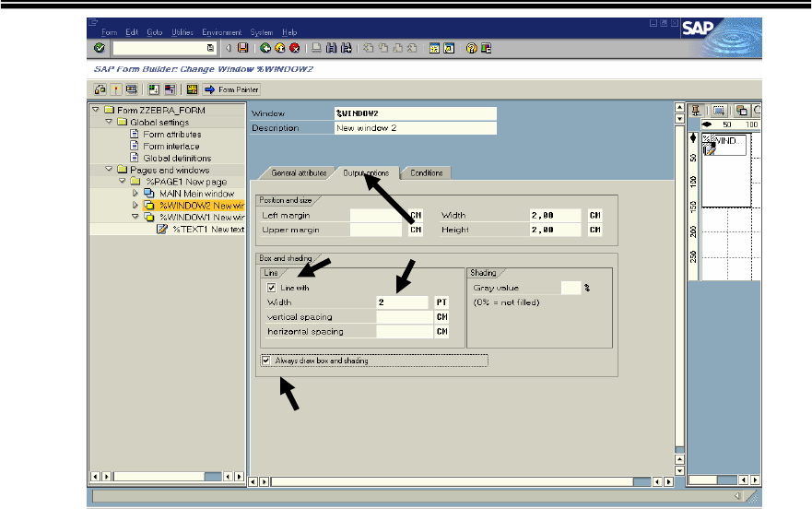Image resolution: width=812 pixels, height=509 pixels.
Task: Click the Form Painter button
Action: (x=231, y=89)
